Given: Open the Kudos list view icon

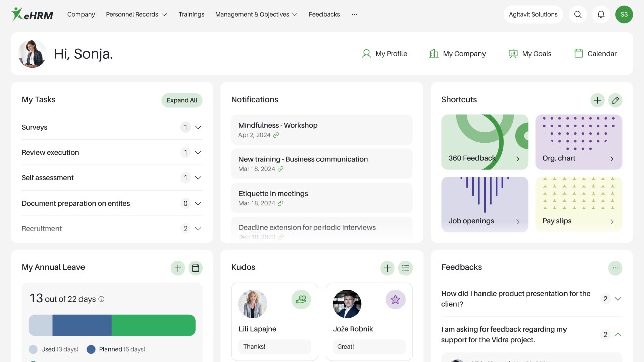Looking at the screenshot, I should [406, 268].
